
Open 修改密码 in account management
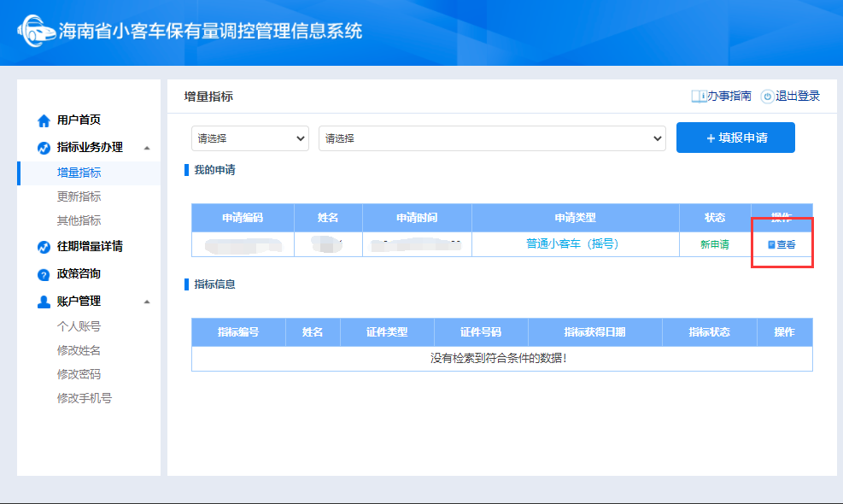79,374
